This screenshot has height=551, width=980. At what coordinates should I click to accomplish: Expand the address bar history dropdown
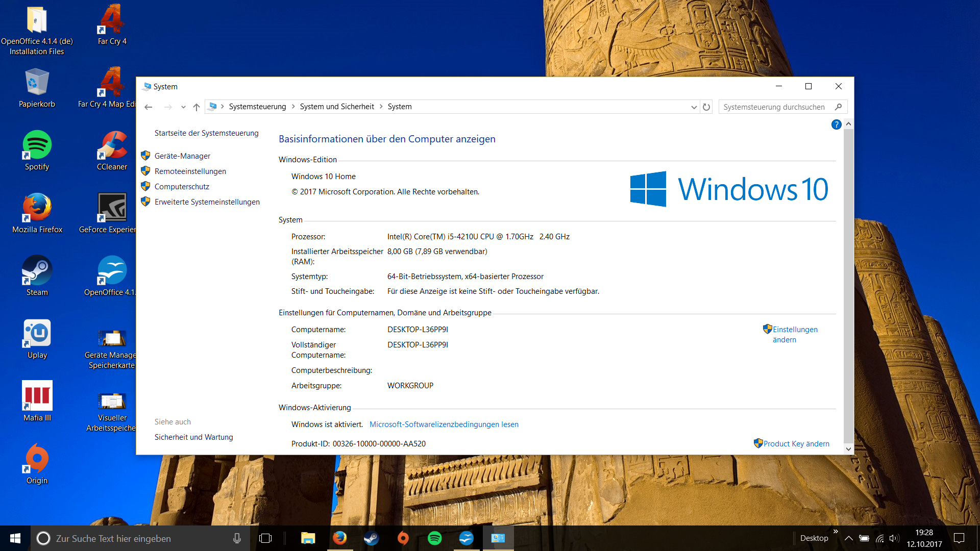(x=694, y=107)
